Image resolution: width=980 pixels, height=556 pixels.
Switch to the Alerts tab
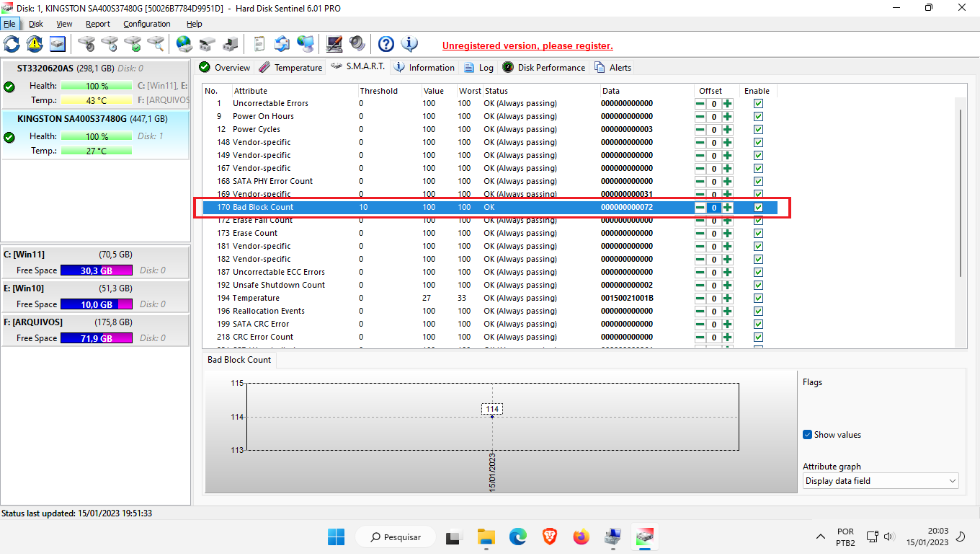613,68
